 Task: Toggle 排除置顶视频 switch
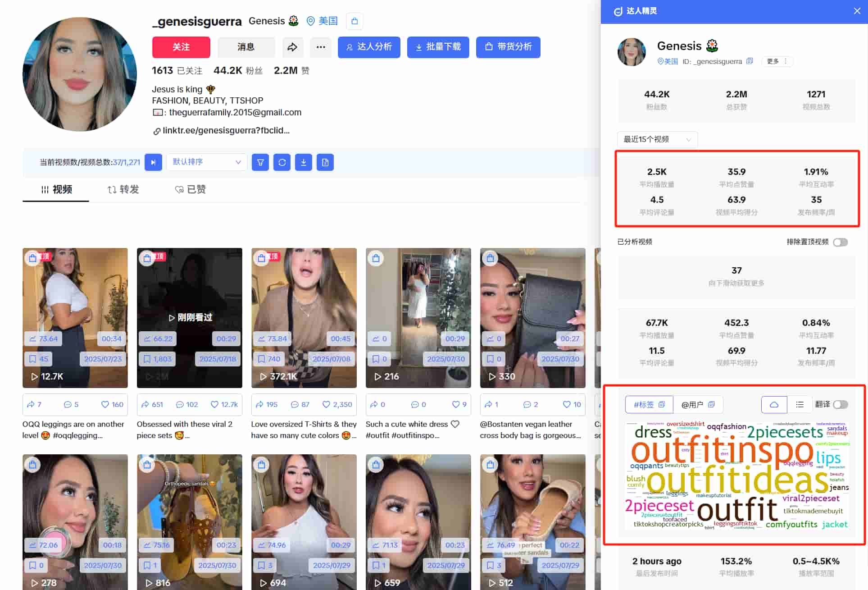pyautogui.click(x=840, y=242)
